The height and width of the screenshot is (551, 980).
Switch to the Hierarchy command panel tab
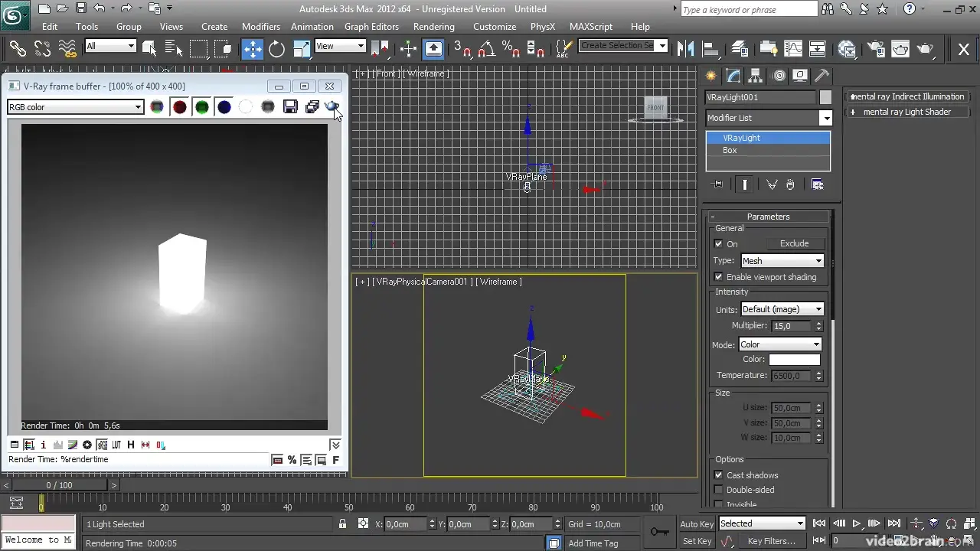click(756, 76)
